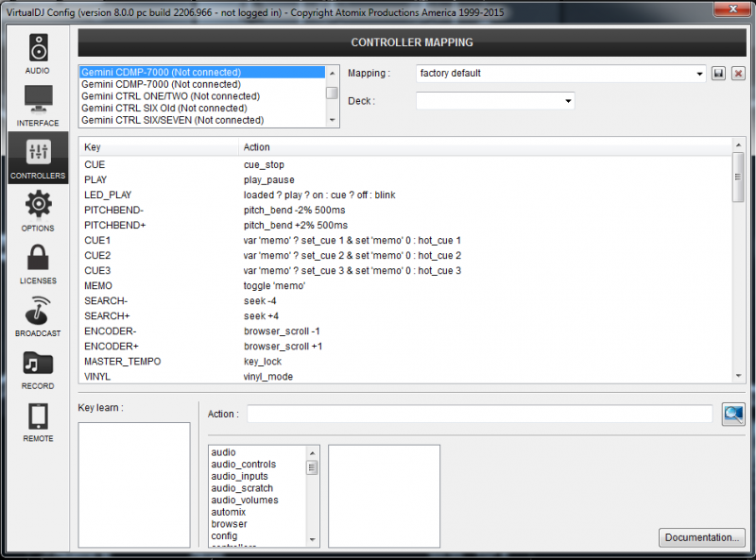Click the Action text input field
Viewport: 756px width, 560px height.
click(480, 414)
